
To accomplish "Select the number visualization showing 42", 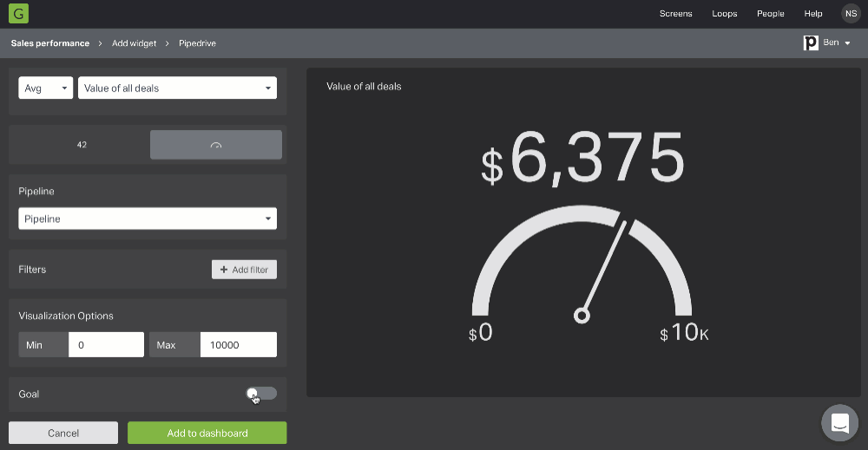I will point(82,145).
